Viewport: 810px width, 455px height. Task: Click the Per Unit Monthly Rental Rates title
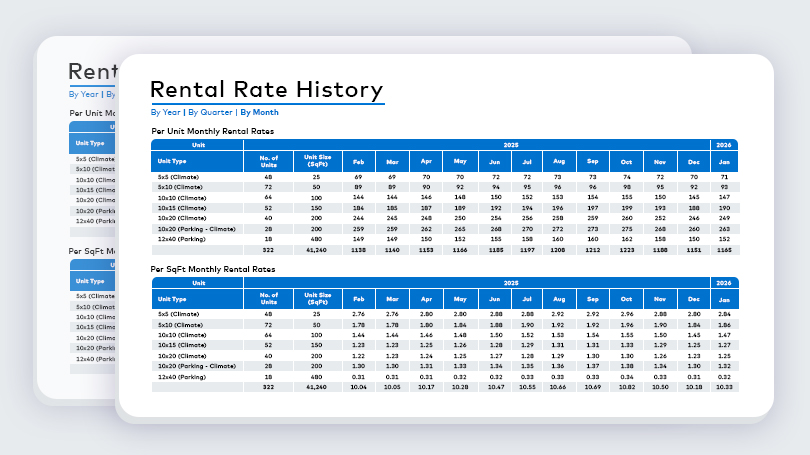coord(212,131)
